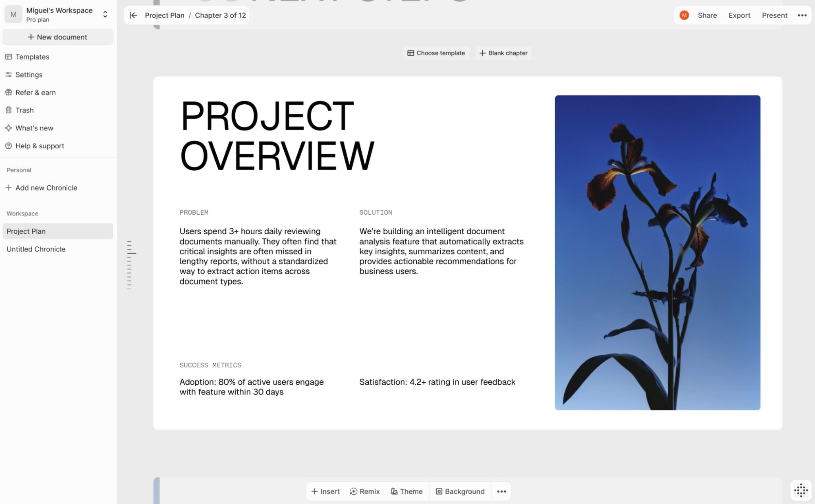Collapse the sidebar with the arrow icon
This screenshot has height=504, width=815.
pos(133,15)
